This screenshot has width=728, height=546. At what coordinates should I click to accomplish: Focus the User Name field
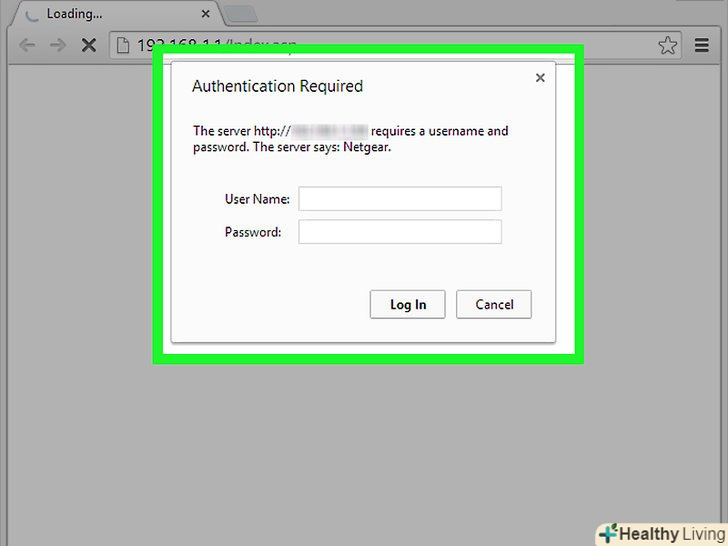coord(400,199)
